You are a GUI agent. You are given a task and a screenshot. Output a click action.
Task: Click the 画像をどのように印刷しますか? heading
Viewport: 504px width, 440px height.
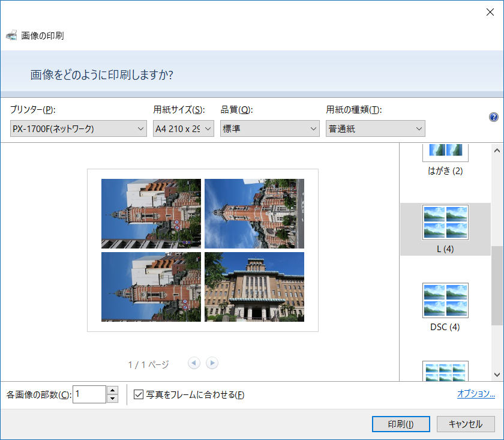pyautogui.click(x=101, y=74)
